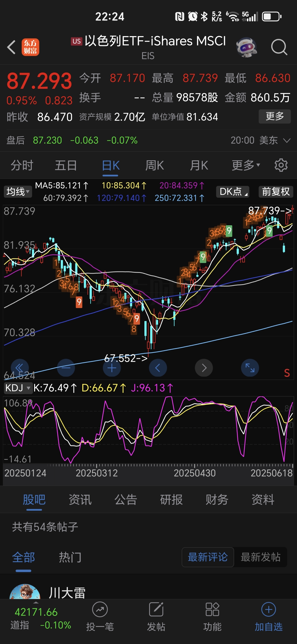This screenshot has height=644, width=297.
Task: Switch to 月K chart tab
Action: point(199,165)
